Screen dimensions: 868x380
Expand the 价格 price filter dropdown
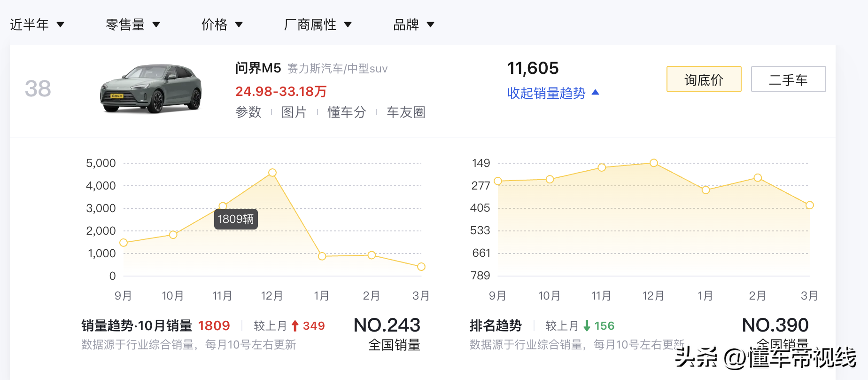222,24
